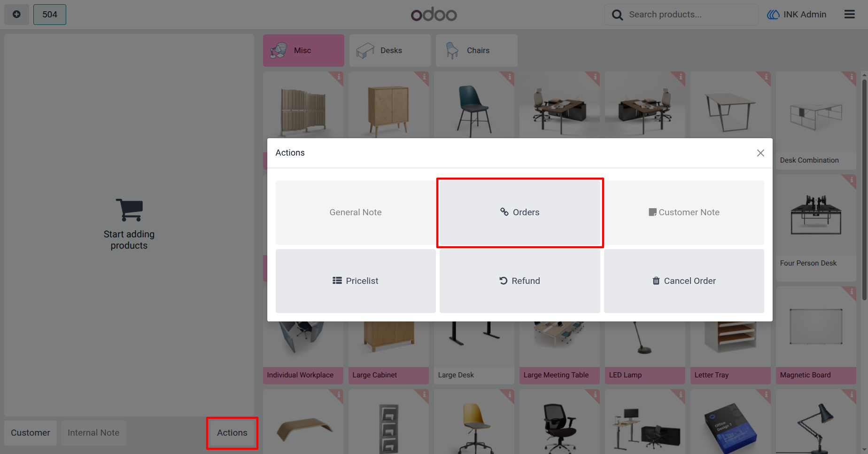The image size is (868, 454).
Task: Focus the Search products field
Action: click(x=681, y=15)
